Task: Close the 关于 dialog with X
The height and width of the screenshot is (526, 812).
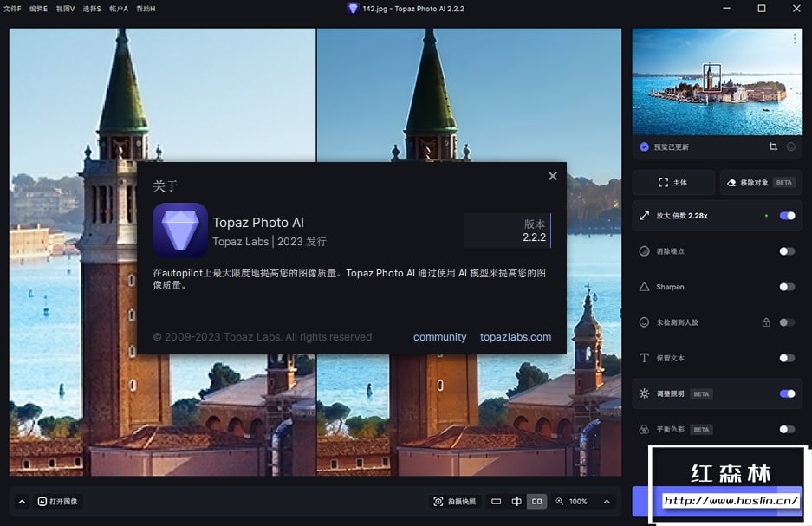Action: click(x=553, y=176)
